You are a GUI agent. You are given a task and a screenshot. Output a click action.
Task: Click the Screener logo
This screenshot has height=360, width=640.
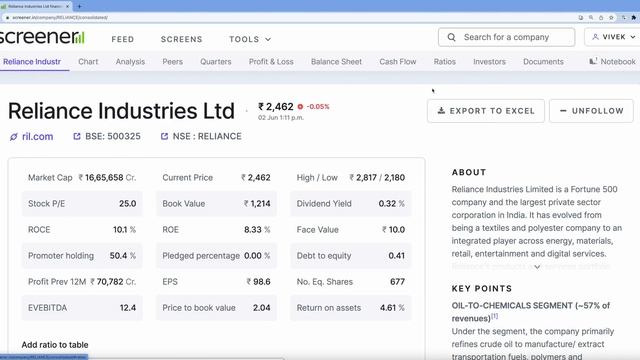[x=42, y=37]
